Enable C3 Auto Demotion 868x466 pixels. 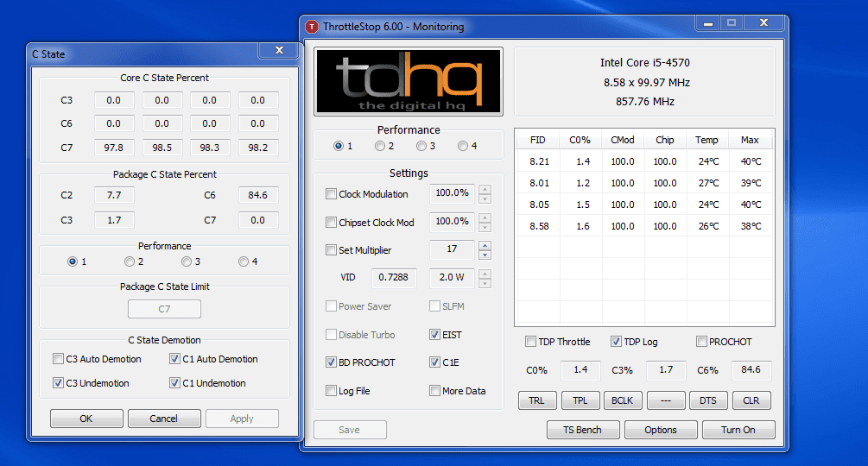tap(58, 359)
